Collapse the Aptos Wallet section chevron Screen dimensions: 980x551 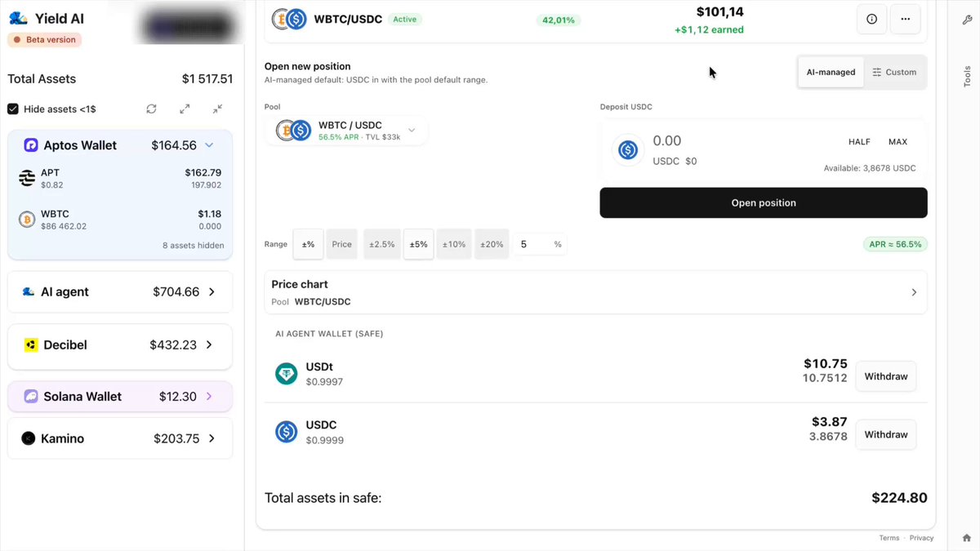[209, 145]
